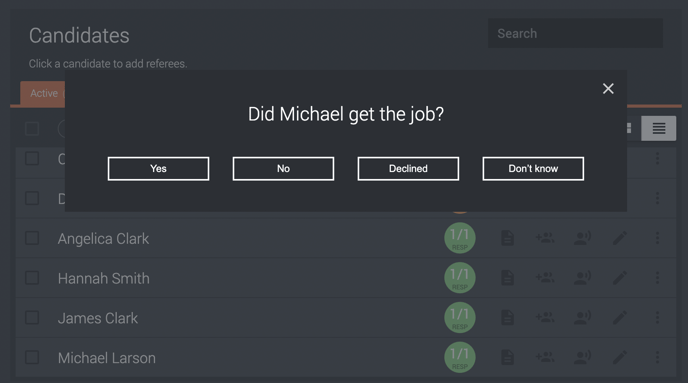The height and width of the screenshot is (383, 688).
Task: Open Hannah Smith's 1/1 response badge
Action: (x=460, y=278)
